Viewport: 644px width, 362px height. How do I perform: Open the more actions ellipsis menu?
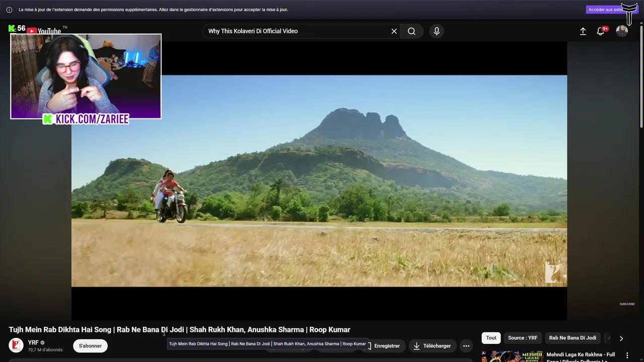466,346
